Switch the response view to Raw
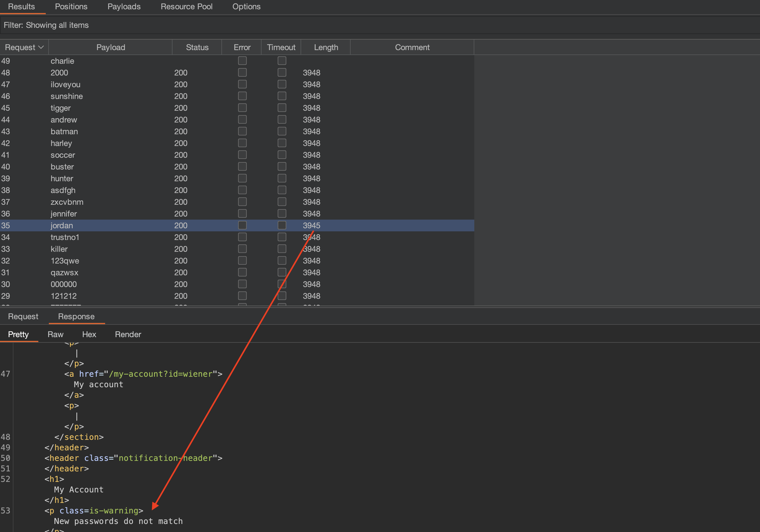 pos(55,334)
